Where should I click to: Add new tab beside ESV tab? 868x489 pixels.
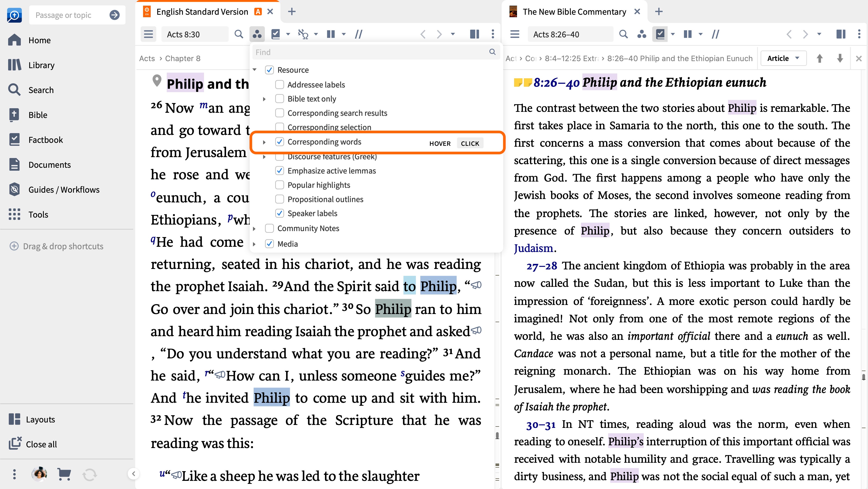click(292, 12)
